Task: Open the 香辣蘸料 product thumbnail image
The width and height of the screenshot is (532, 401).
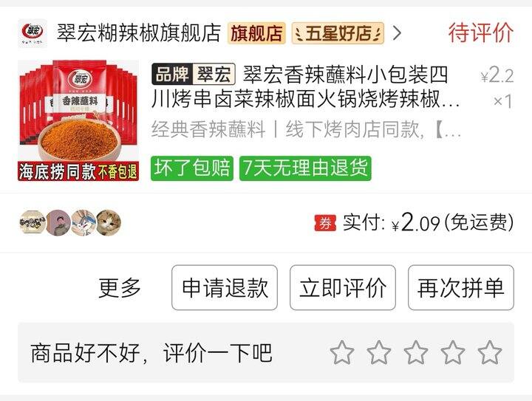Action: (78, 120)
